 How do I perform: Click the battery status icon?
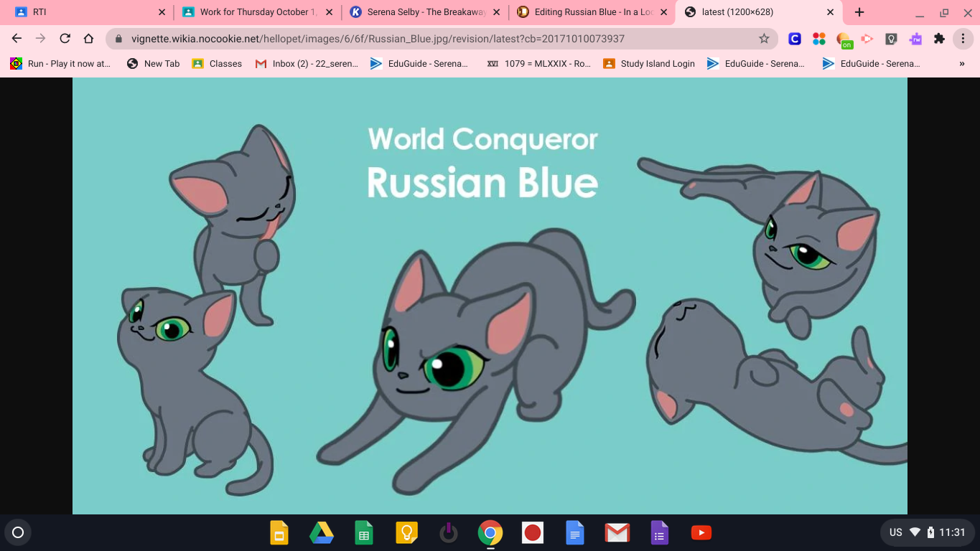(x=930, y=532)
